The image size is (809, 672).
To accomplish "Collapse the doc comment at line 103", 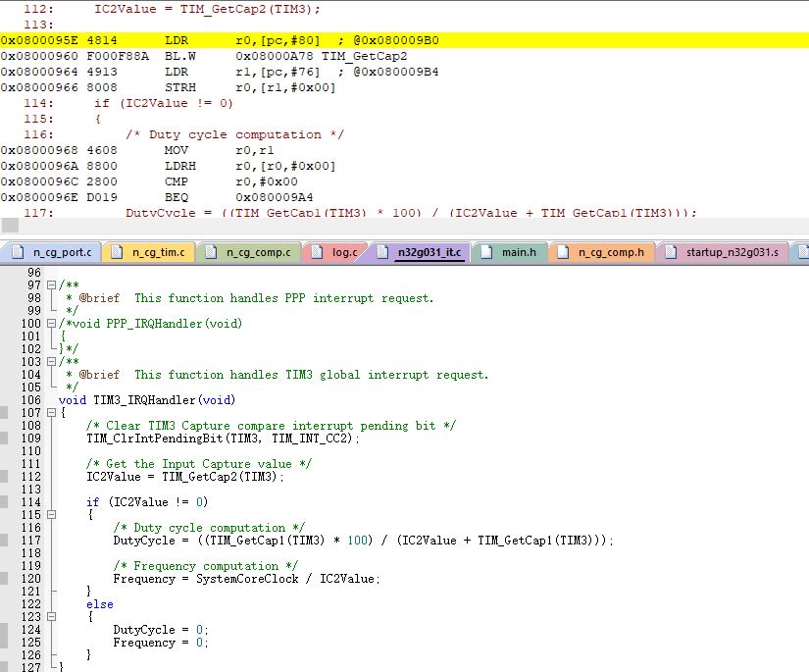I will 51,362.
